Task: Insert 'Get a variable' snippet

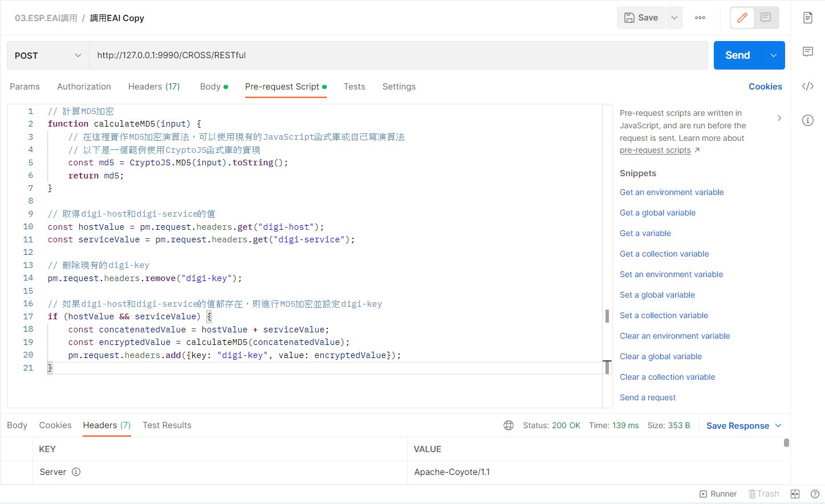Action: tap(645, 233)
